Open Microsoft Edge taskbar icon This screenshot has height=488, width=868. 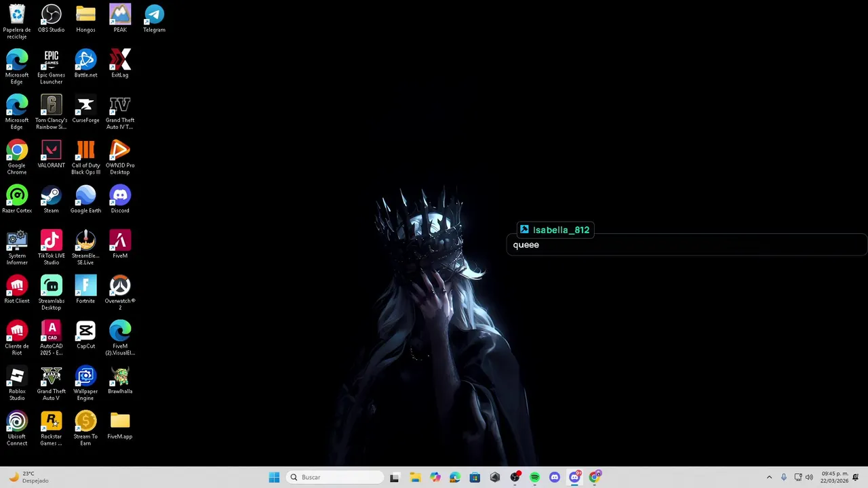click(455, 477)
